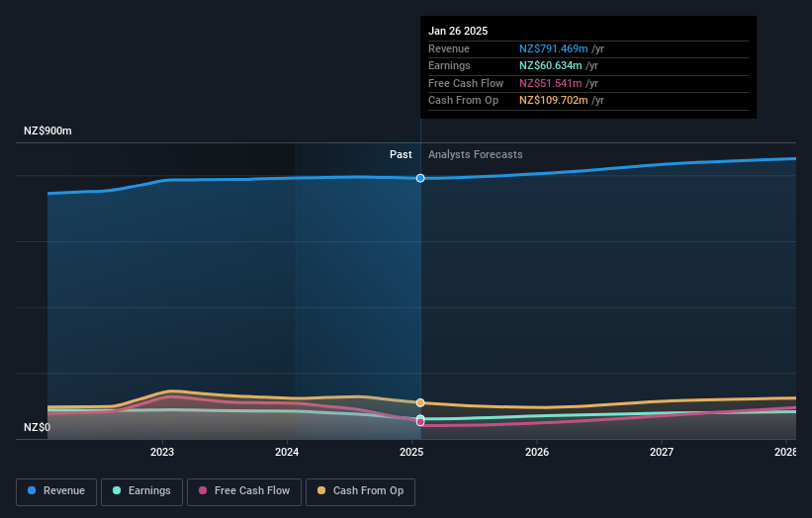Screen dimensions: 812x518
Task: Click the Revenue row label in tooltip
Action: point(449,48)
